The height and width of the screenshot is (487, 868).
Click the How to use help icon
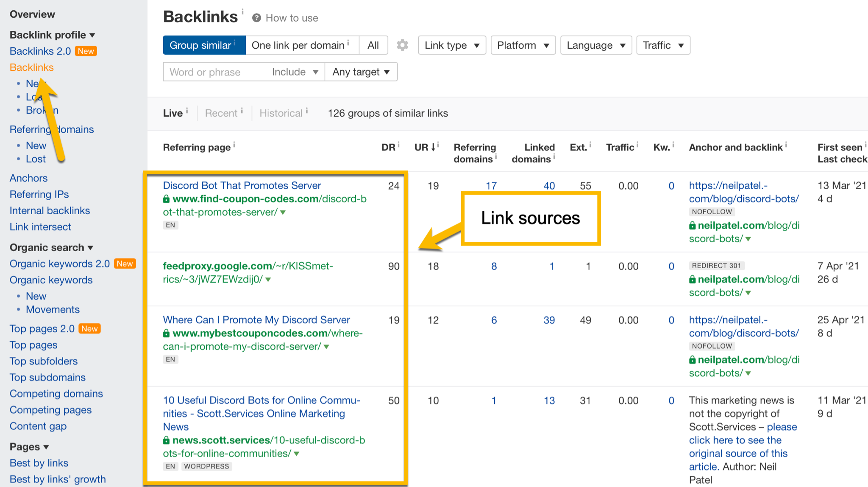pyautogui.click(x=256, y=18)
